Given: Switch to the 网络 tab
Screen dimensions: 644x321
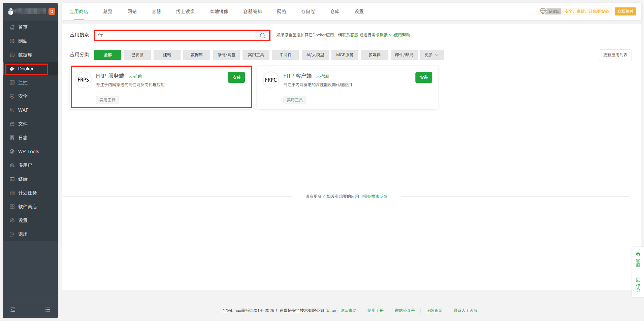Looking at the screenshot, I should pos(282,11).
